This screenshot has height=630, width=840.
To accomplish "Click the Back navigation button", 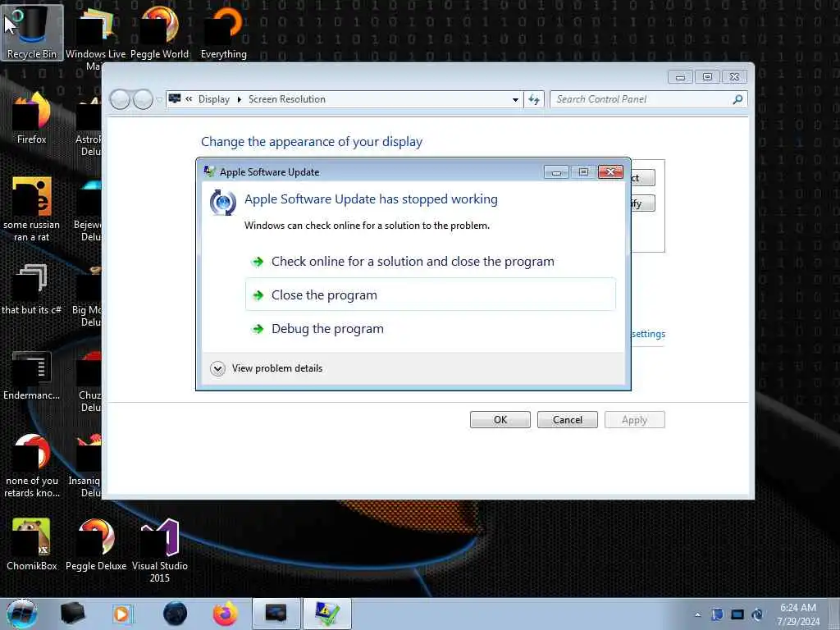I will 120,99.
